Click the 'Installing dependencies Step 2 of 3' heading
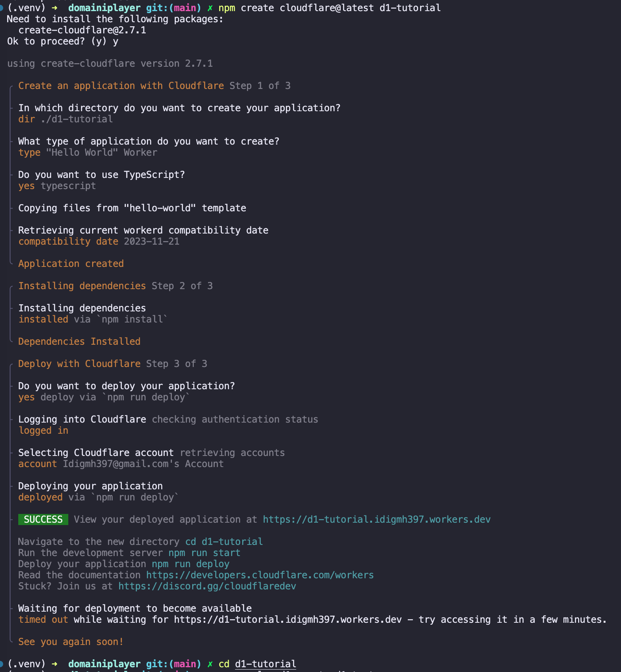Image resolution: width=621 pixels, height=672 pixels. pos(115,286)
